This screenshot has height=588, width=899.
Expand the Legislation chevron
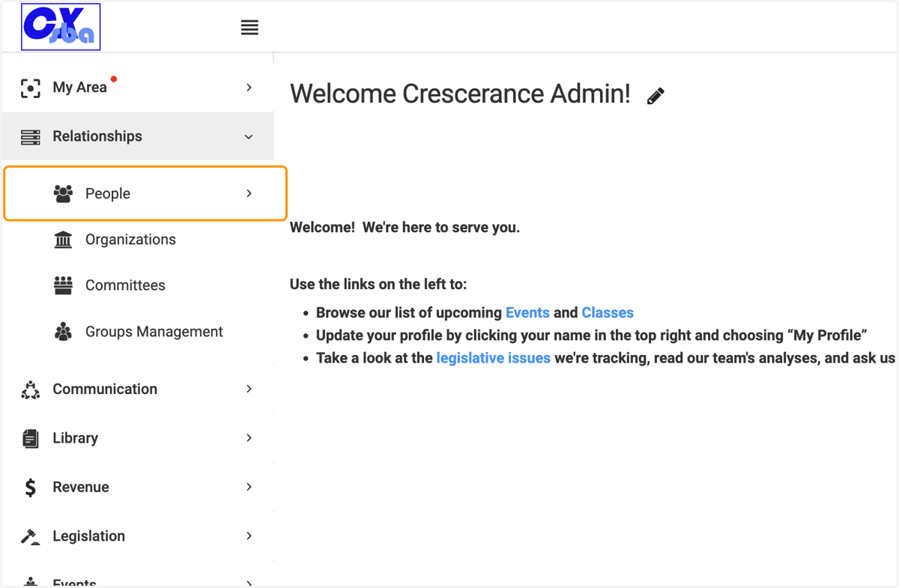click(x=249, y=536)
